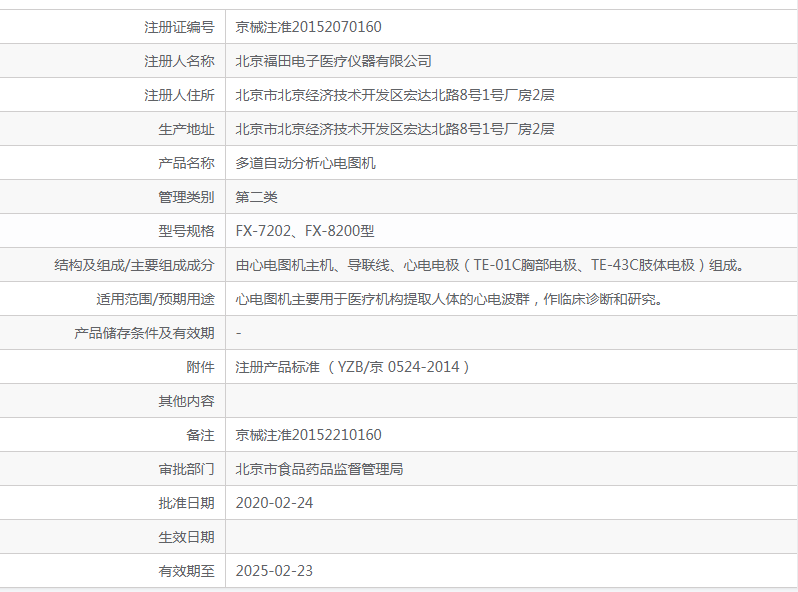Click the label 生产地址
The width and height of the screenshot is (798, 592).
(186, 129)
